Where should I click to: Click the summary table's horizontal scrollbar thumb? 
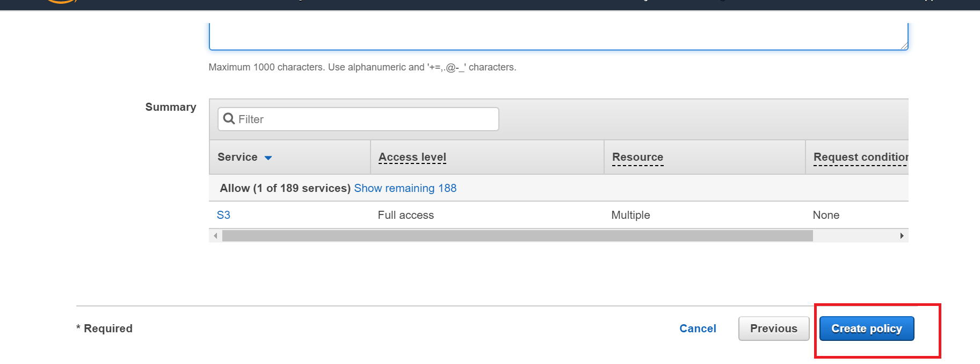517,235
